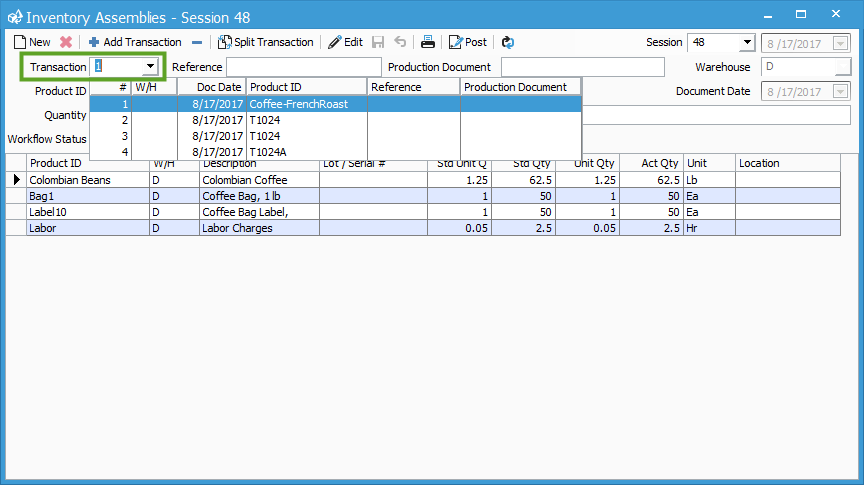Click the Hr unit cell for Labor

[x=709, y=228]
